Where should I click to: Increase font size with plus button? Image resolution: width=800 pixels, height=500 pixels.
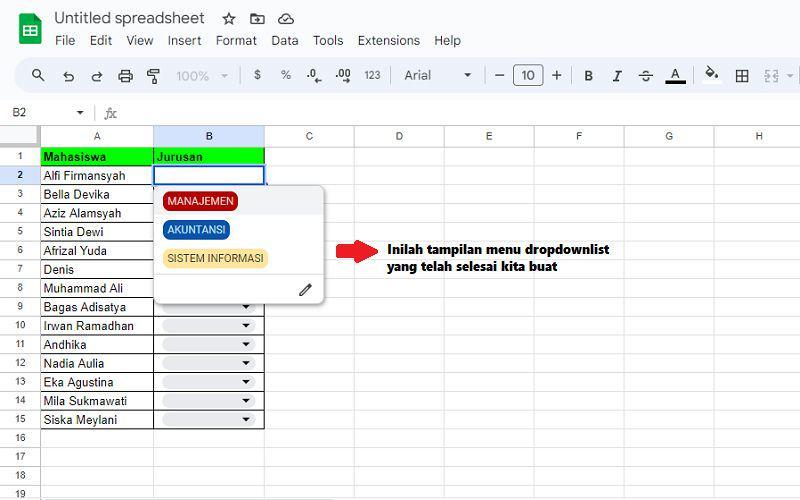click(557, 76)
